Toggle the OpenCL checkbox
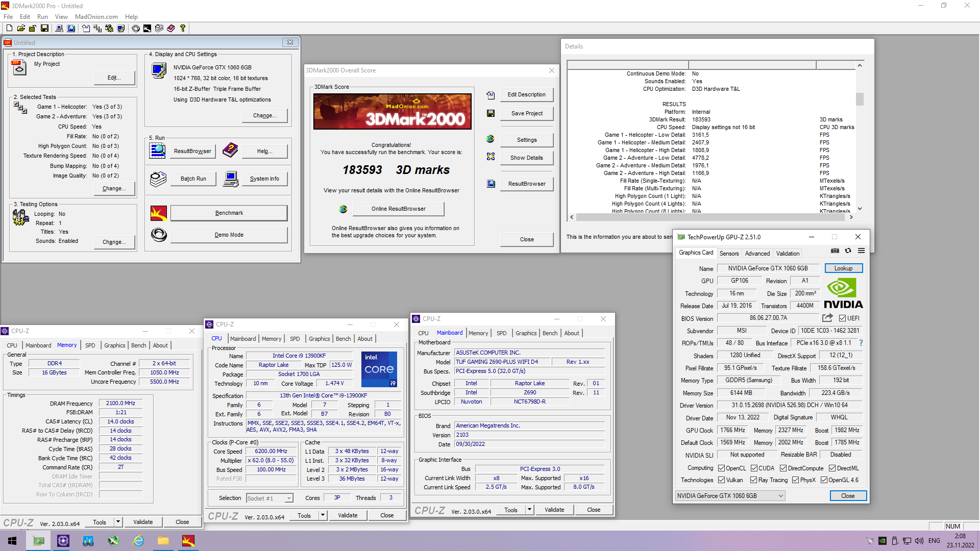The width and height of the screenshot is (980, 551). pos(722,468)
